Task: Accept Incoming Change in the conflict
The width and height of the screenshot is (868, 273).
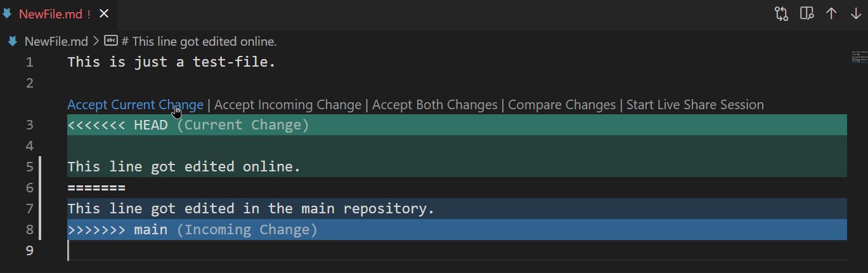Action: [x=288, y=105]
